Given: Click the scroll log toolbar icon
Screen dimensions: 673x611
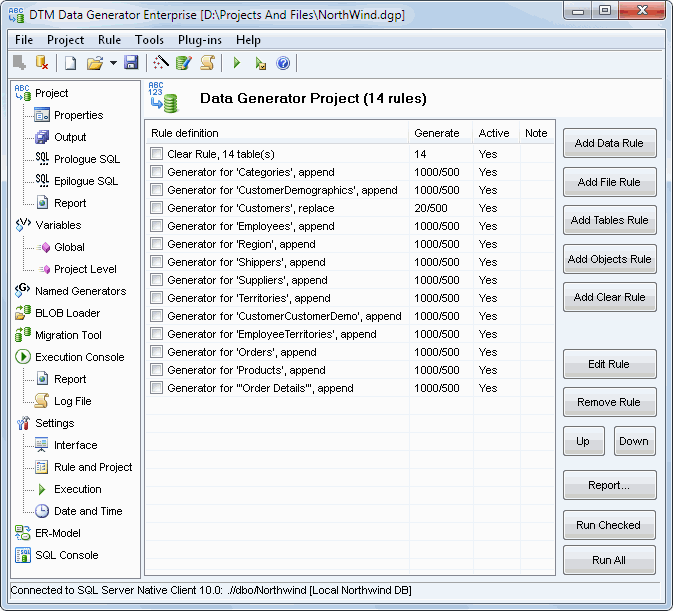Looking at the screenshot, I should (208, 63).
